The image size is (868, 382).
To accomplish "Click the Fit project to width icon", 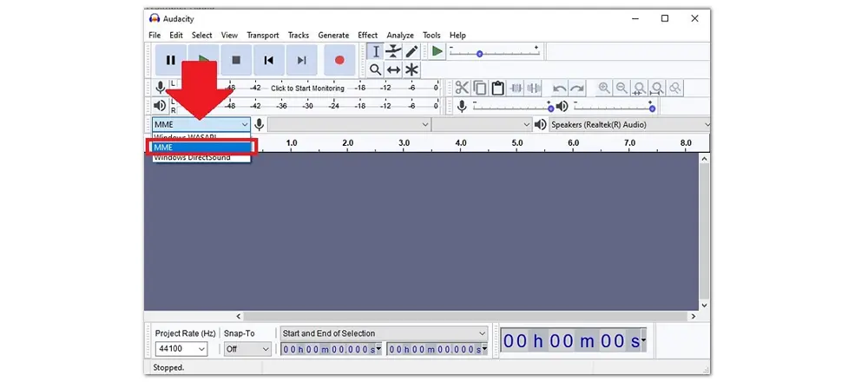I will [x=657, y=88].
